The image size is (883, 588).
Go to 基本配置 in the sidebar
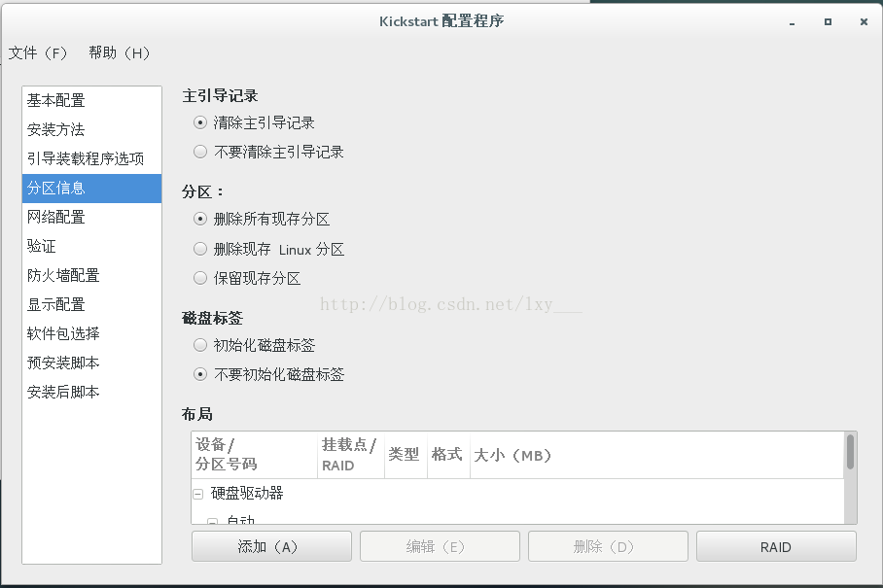(x=91, y=101)
